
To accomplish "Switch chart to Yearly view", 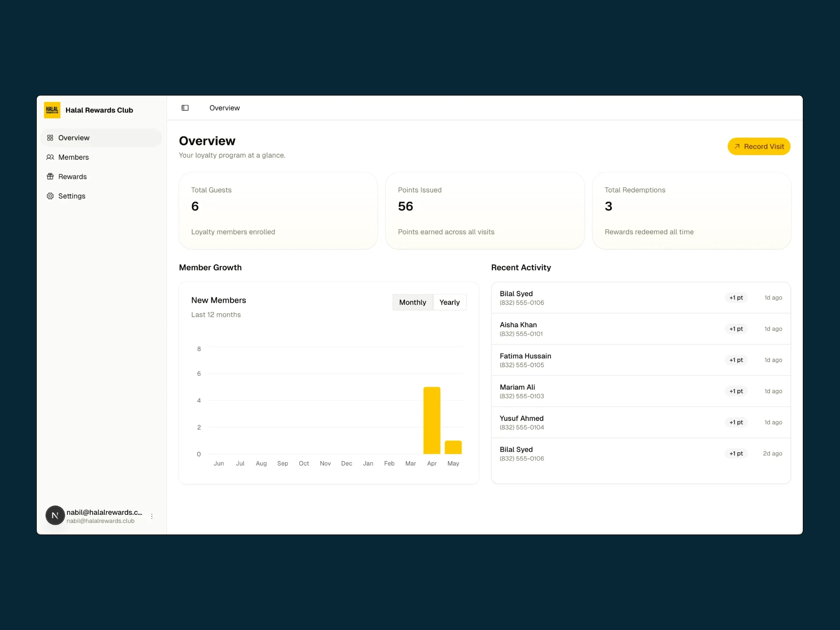I will click(449, 302).
